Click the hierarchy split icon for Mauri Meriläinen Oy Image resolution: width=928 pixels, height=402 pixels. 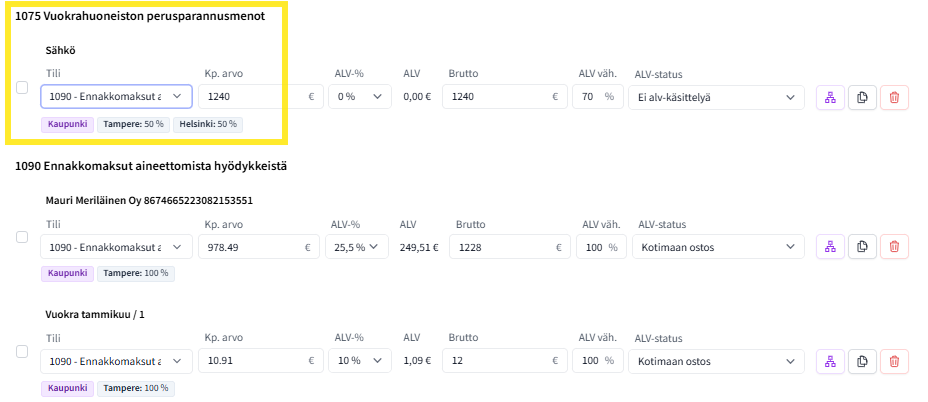[x=830, y=247]
